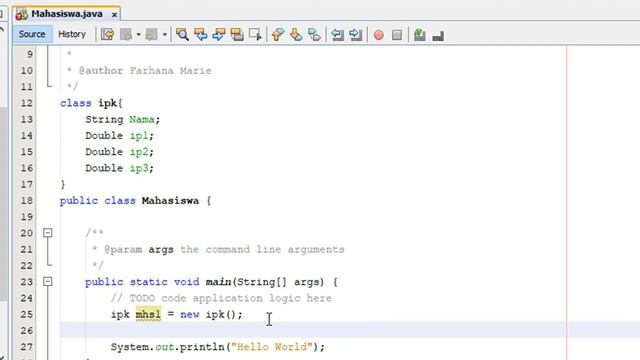The image size is (640, 360).
Task: Collapse the Javadoc comment fold at line 20
Action: click(x=48, y=233)
